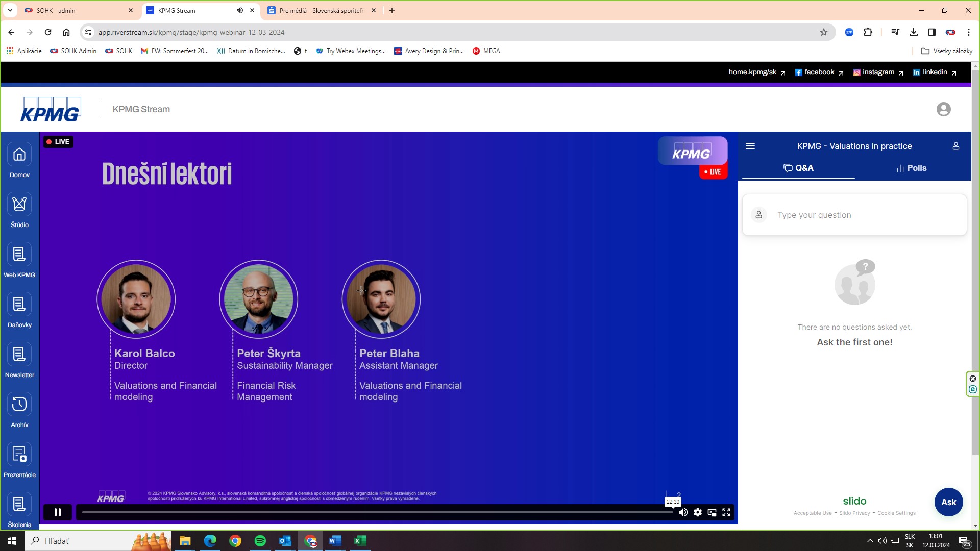Open the Acceptable Use link

(813, 513)
